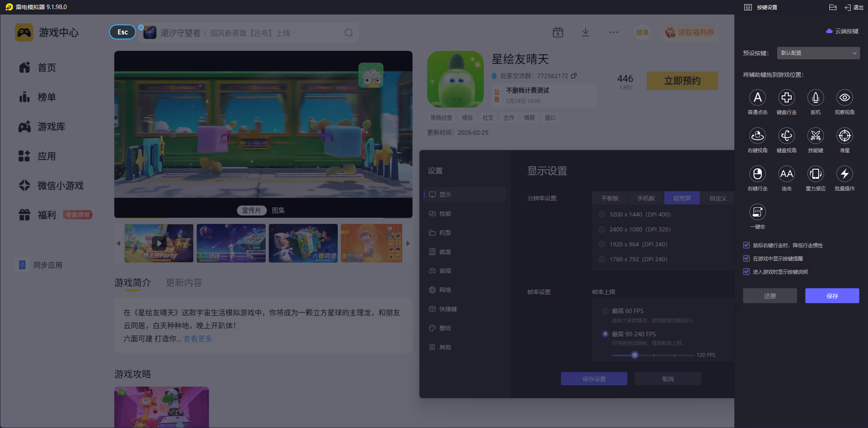
Task: Open the 机型 settings section
Action: pyautogui.click(x=465, y=233)
